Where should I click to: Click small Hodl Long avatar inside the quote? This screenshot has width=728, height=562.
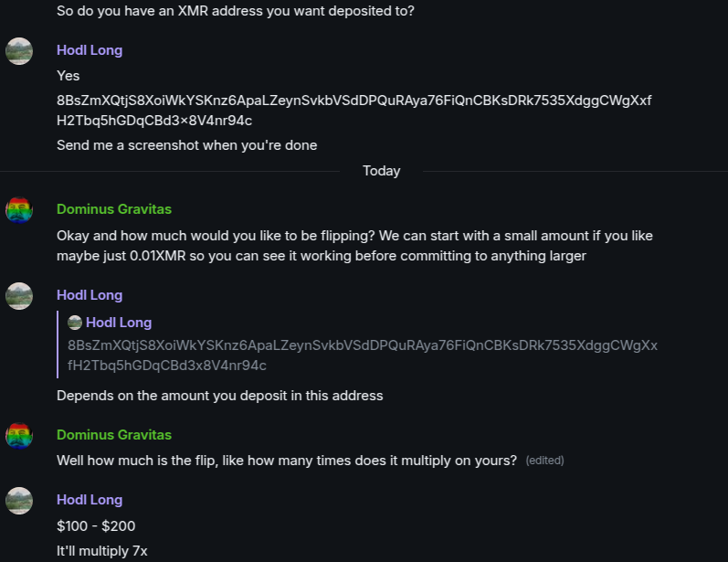(76, 323)
